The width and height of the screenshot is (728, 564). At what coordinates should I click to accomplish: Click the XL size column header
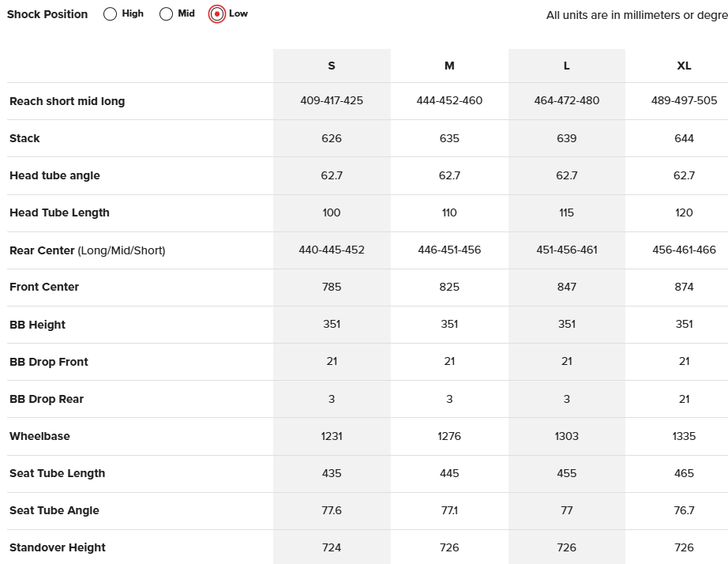pyautogui.click(x=684, y=66)
